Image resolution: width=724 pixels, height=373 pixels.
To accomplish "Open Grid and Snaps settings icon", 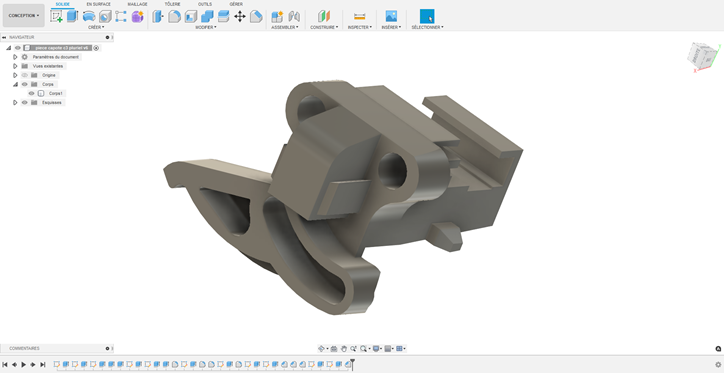I will coord(388,349).
